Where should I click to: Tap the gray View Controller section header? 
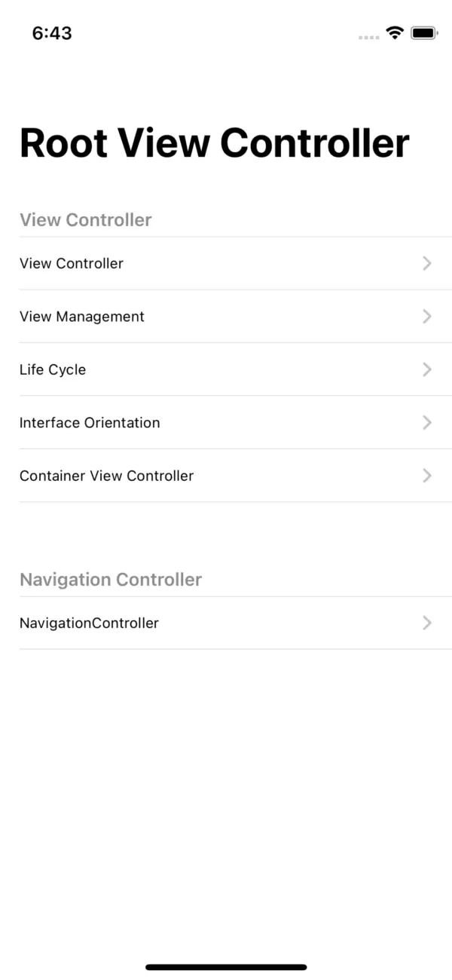pyautogui.click(x=86, y=219)
